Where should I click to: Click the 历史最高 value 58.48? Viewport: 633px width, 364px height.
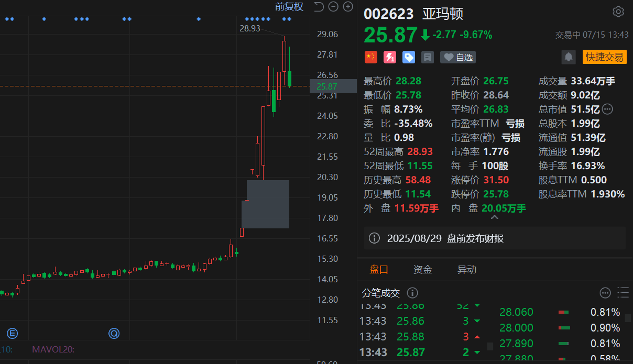pos(417,180)
